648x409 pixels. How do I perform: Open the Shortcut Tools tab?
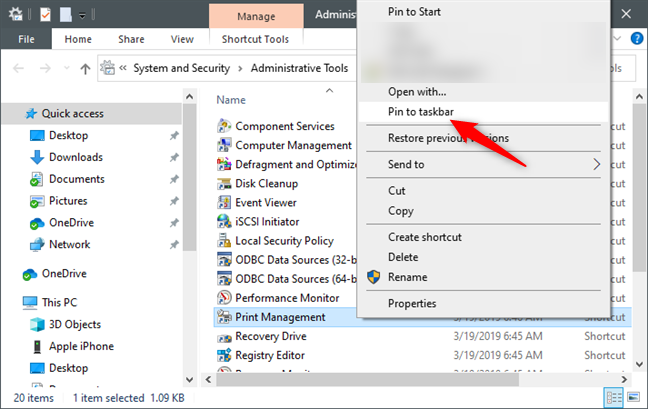[x=255, y=39]
